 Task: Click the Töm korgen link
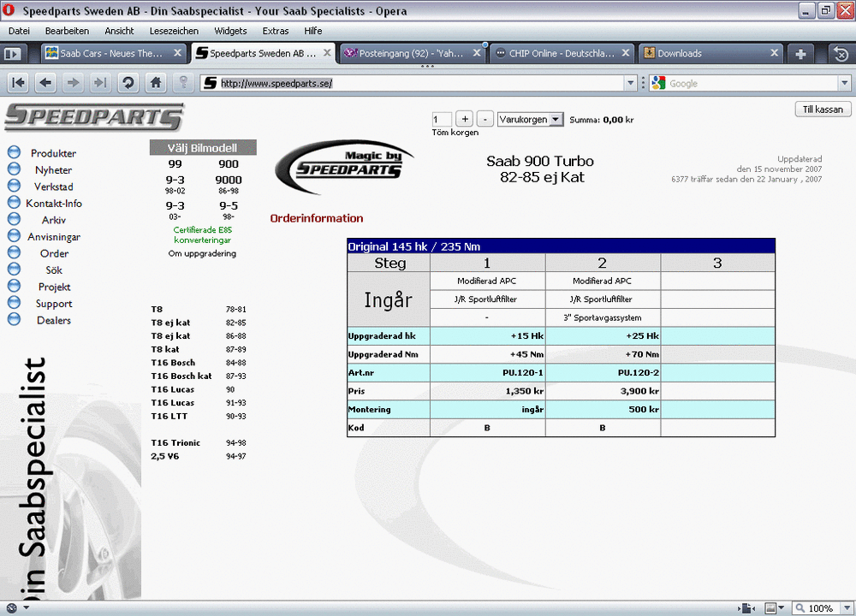click(x=455, y=133)
